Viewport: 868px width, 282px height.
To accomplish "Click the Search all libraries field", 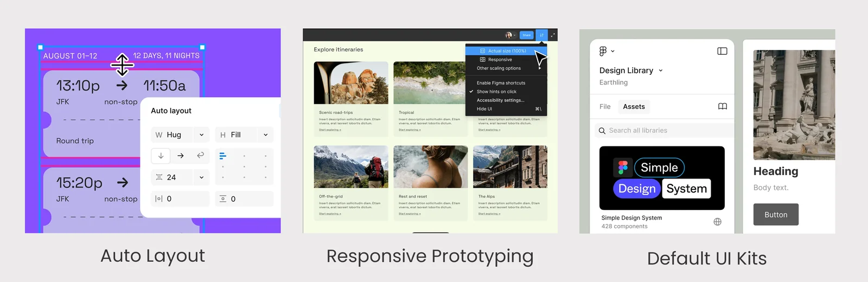I will click(x=664, y=131).
